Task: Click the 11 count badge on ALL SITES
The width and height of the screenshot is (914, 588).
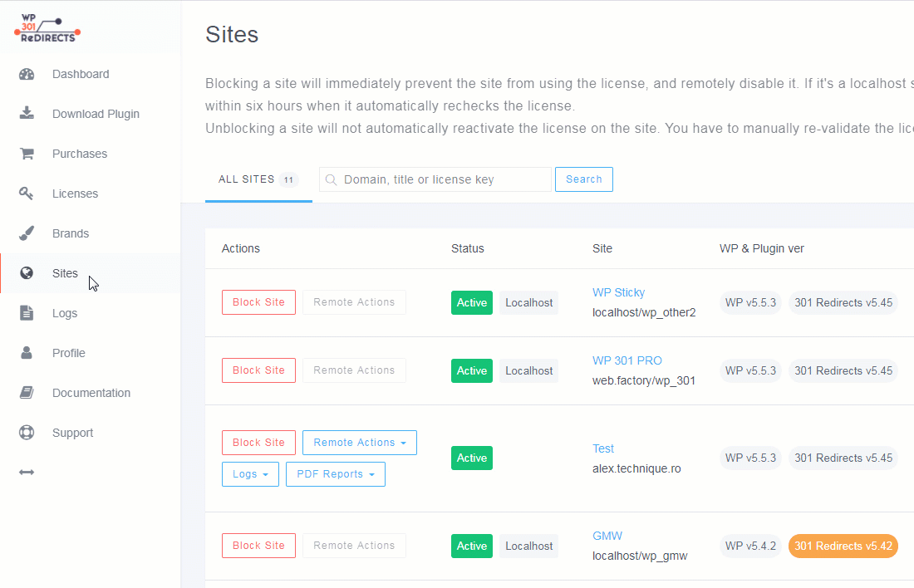Action: [x=288, y=180]
